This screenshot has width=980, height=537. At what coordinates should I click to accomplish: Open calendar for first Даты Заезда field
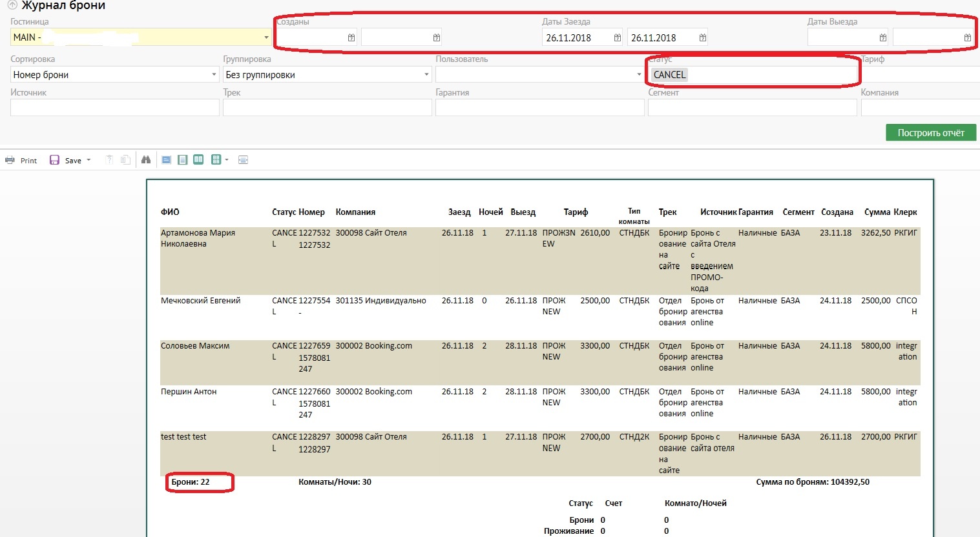pos(617,38)
